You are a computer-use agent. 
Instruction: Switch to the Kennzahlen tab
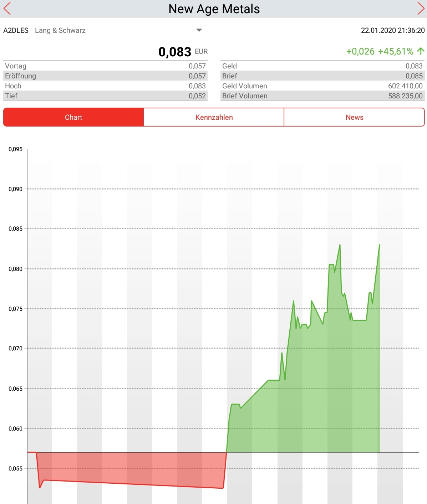point(214,117)
